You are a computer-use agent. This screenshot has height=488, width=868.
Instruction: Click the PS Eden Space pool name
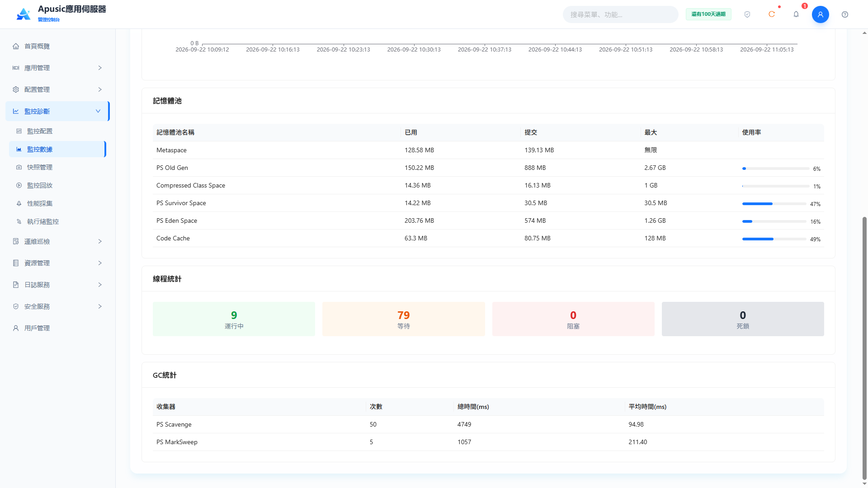click(177, 221)
